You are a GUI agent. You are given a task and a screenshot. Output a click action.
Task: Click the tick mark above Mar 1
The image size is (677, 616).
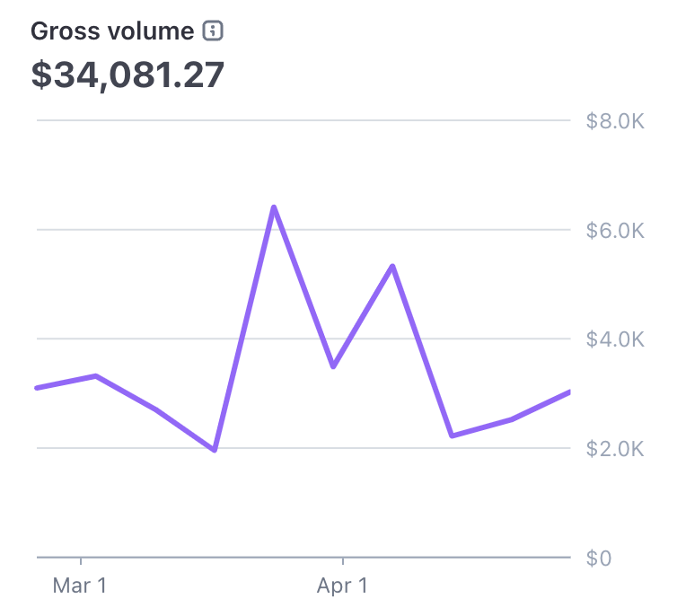click(x=81, y=562)
